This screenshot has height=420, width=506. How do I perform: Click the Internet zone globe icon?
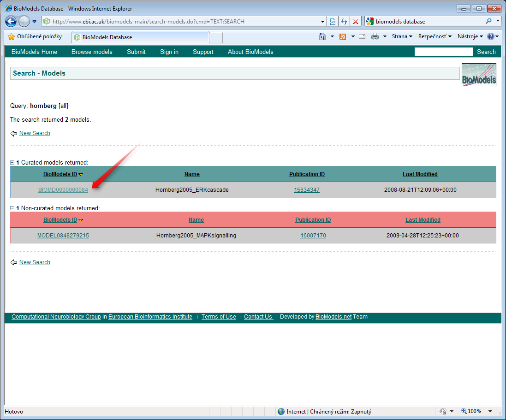(x=281, y=411)
